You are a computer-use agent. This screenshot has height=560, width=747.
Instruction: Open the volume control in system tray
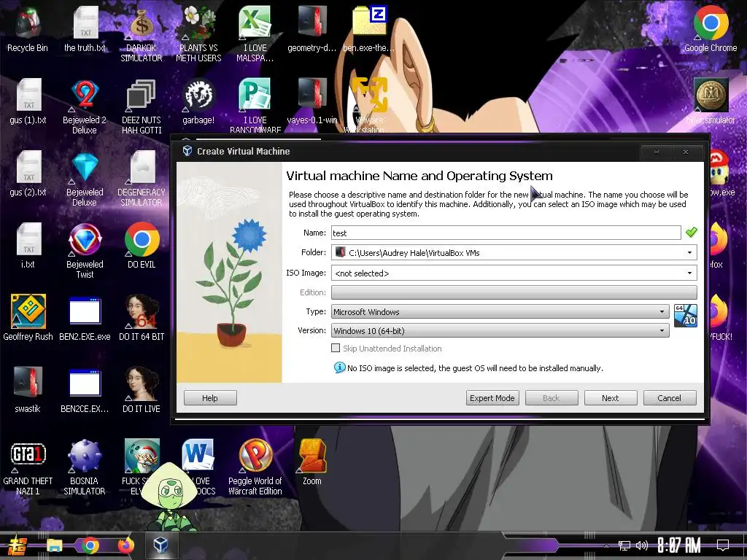pos(642,545)
